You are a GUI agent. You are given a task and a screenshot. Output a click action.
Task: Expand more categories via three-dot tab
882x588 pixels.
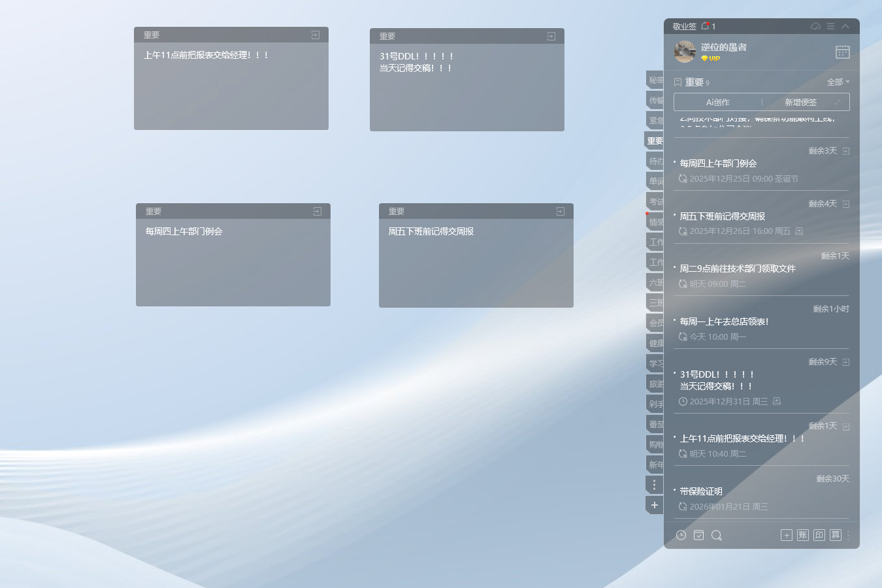click(x=654, y=485)
